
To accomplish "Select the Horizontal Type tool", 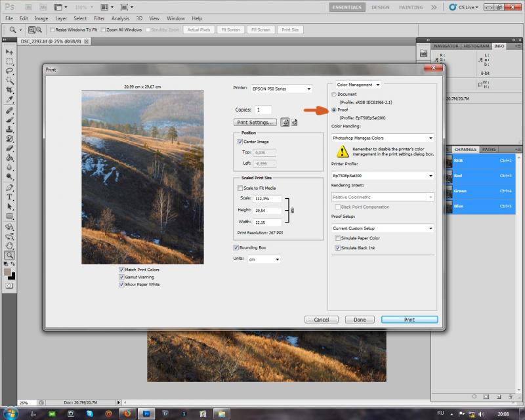I will pos(9,197).
